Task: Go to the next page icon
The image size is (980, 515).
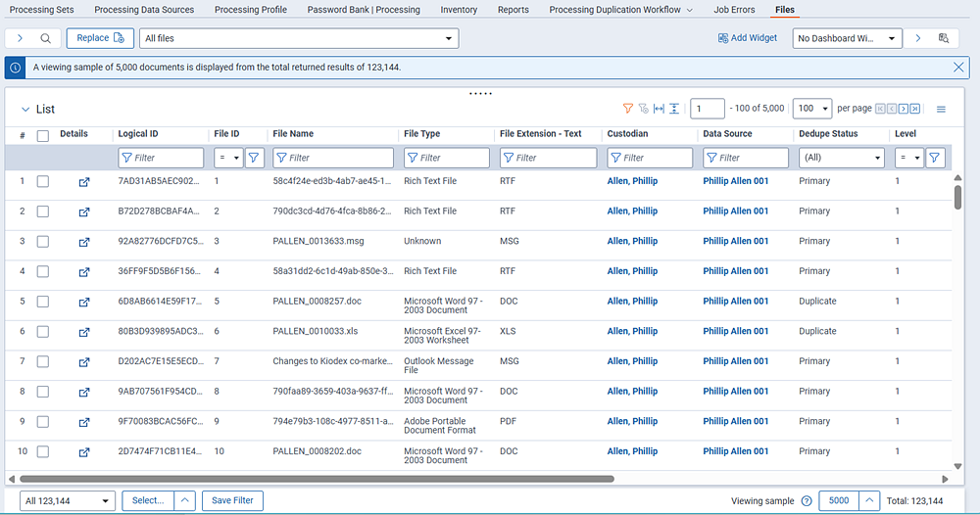Action: tap(904, 109)
